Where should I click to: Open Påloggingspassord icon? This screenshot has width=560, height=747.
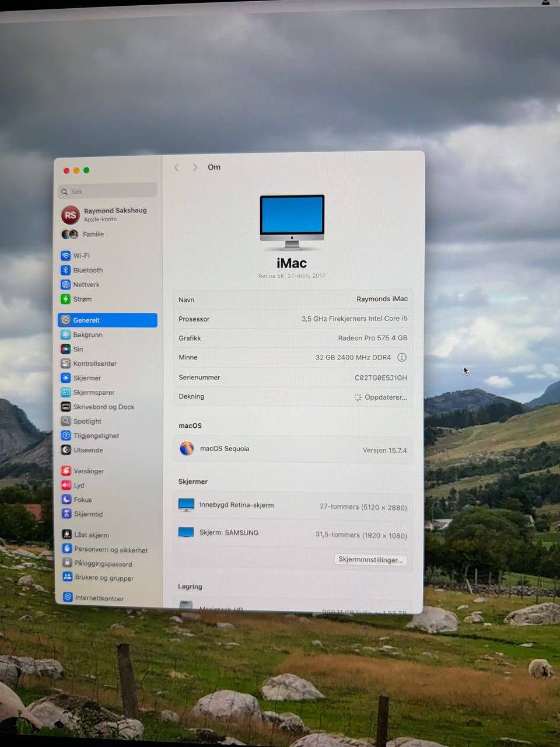pyautogui.click(x=67, y=563)
